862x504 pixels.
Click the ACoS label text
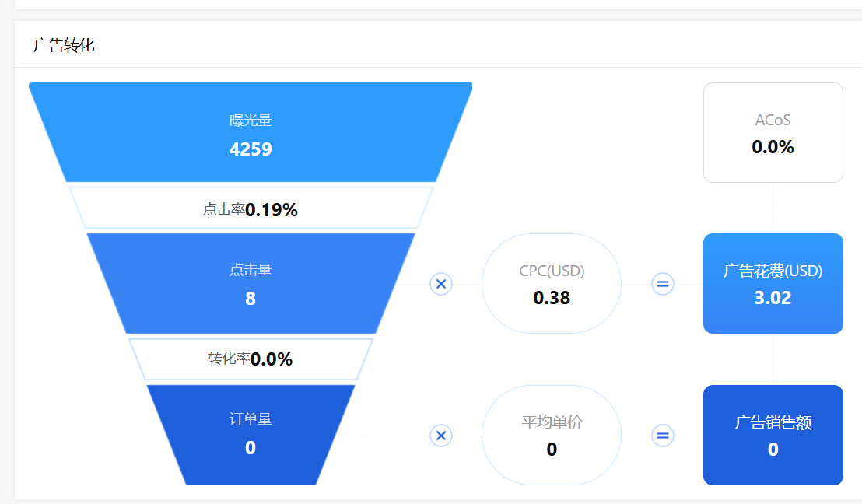(773, 120)
